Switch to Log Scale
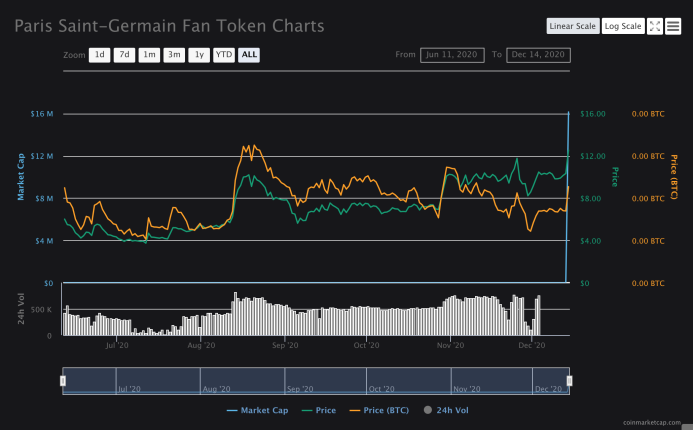The width and height of the screenshot is (693, 430). (623, 26)
